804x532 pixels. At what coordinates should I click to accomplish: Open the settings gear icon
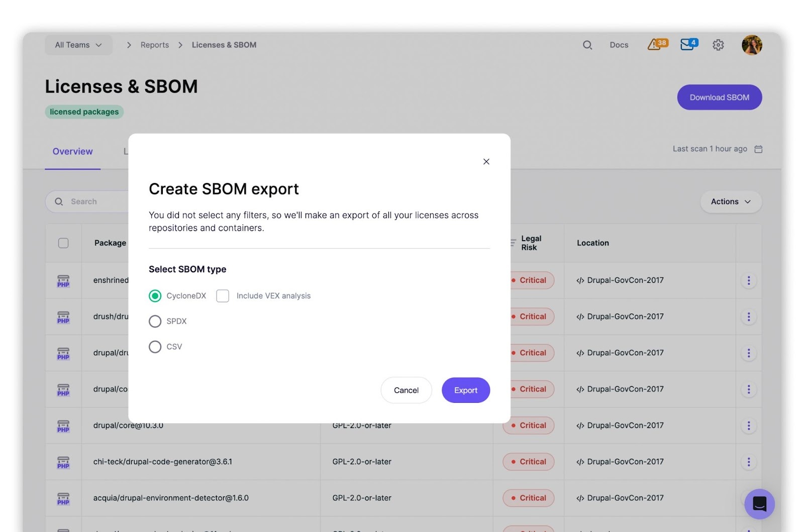718,45
